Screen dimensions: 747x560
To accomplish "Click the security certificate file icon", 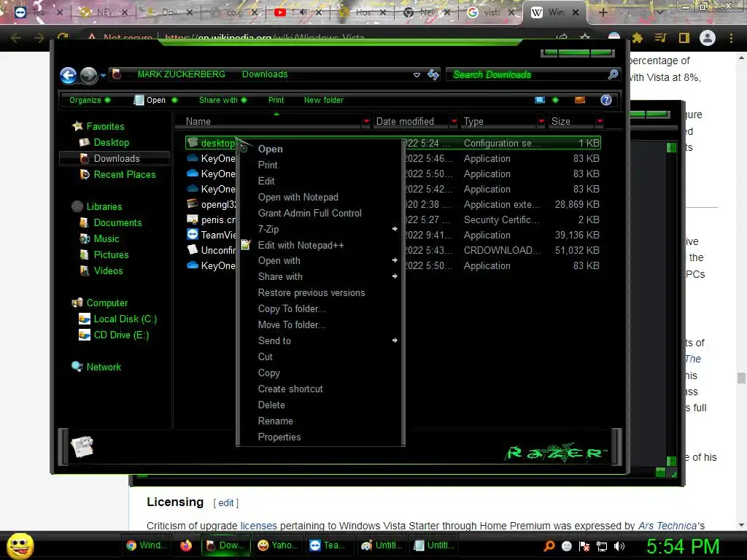I will (193, 219).
